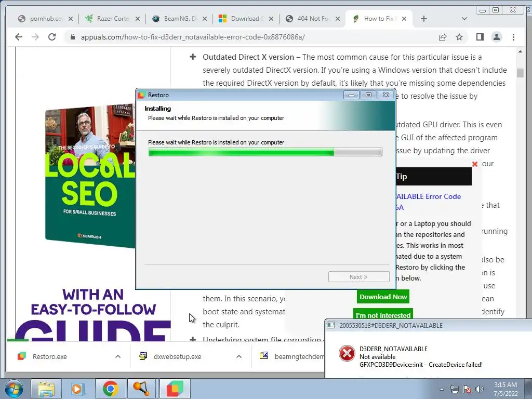This screenshot has width=532, height=399.
Task: Go back using the browser back arrow
Action: [x=19, y=37]
